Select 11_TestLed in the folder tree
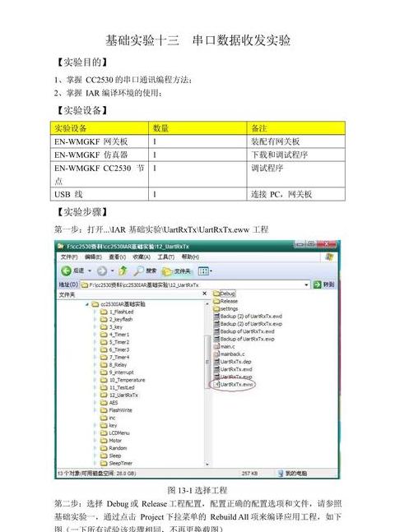The height and width of the screenshot is (532, 395). point(118,387)
